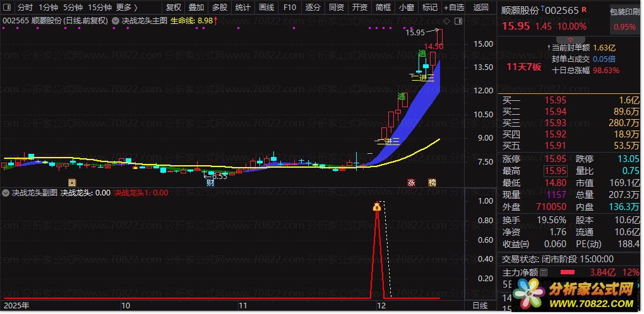This screenshot has height=314, width=644.
Task: Select the 1分钟 period tab
Action: click(x=49, y=8)
